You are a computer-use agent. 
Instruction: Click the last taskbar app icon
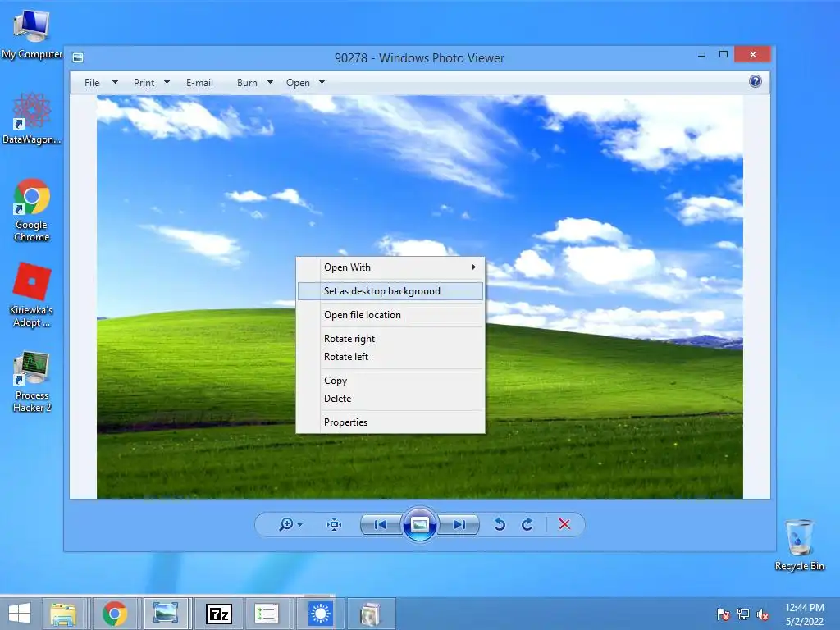371,614
